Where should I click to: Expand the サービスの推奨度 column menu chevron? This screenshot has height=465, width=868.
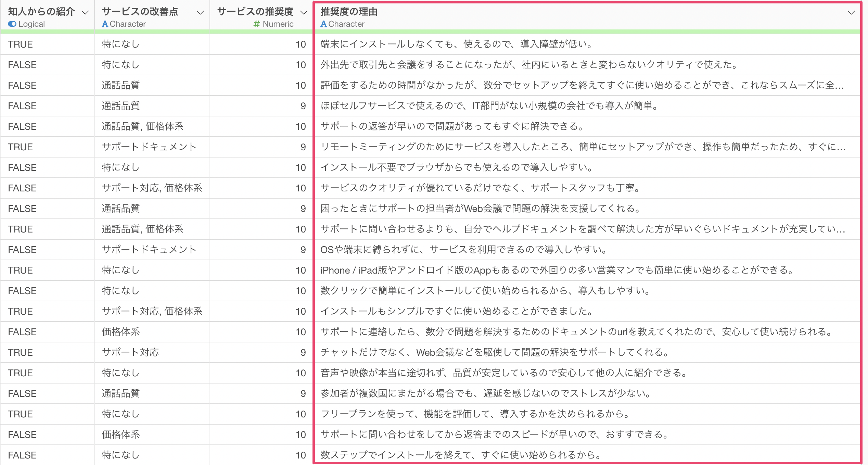click(304, 13)
